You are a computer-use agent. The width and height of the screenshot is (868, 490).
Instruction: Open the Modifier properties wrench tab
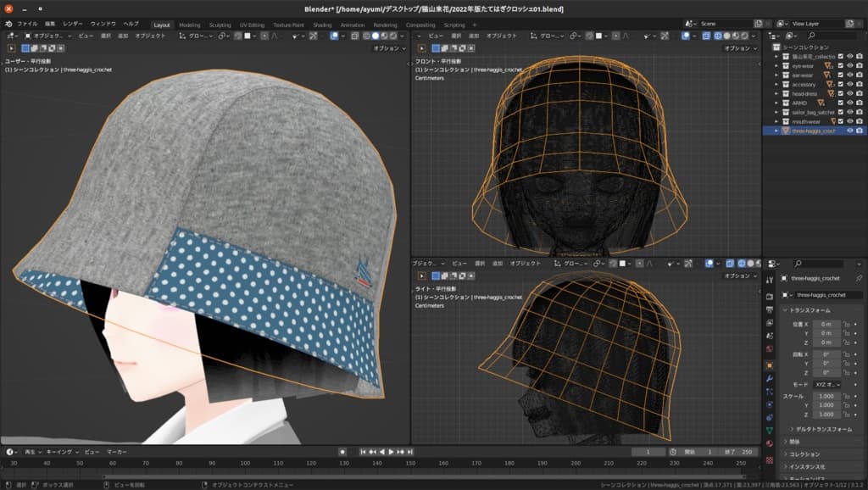click(770, 379)
